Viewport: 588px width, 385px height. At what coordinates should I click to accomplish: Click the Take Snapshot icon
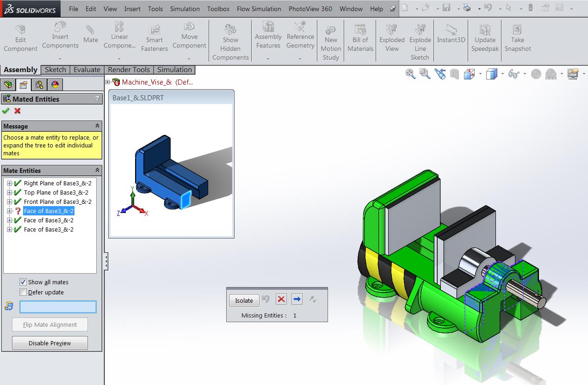click(x=517, y=30)
